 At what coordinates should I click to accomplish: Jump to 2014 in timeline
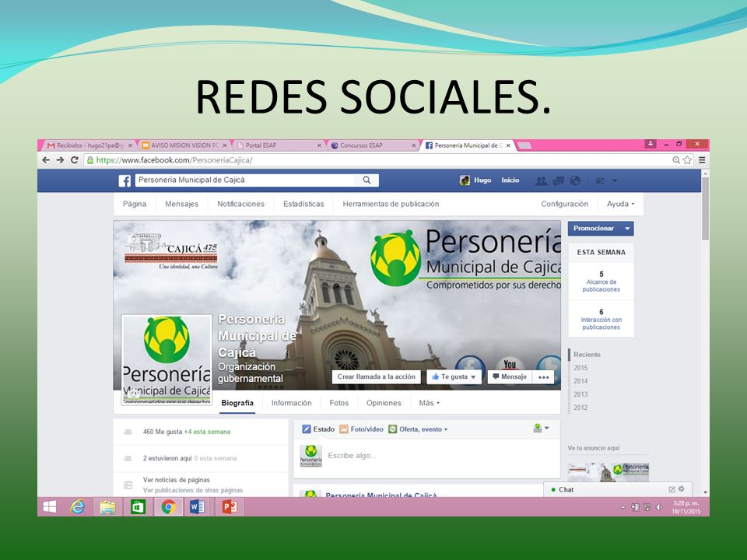pos(580,381)
